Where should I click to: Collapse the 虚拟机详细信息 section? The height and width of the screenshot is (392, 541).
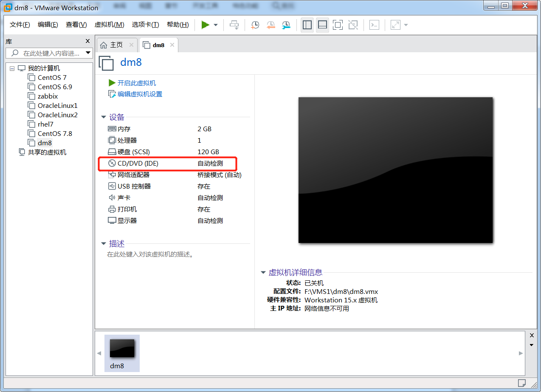tap(263, 272)
